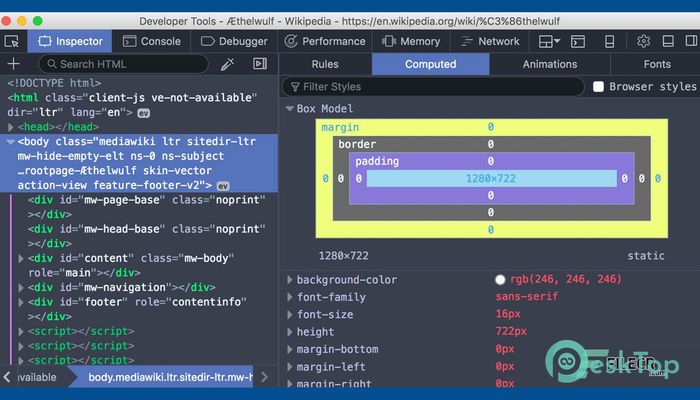Expand the footer div node
Image resolution: width=700 pixels, height=400 pixels.
pyautogui.click(x=21, y=302)
